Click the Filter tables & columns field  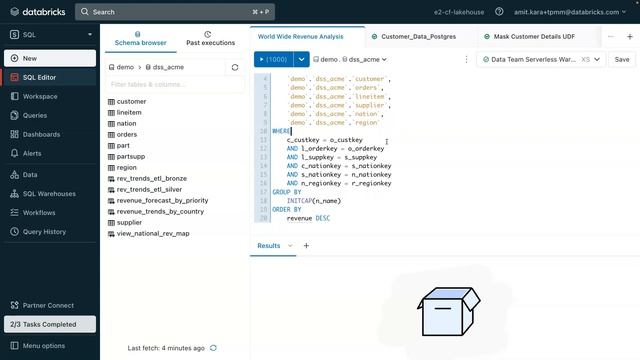(176, 84)
